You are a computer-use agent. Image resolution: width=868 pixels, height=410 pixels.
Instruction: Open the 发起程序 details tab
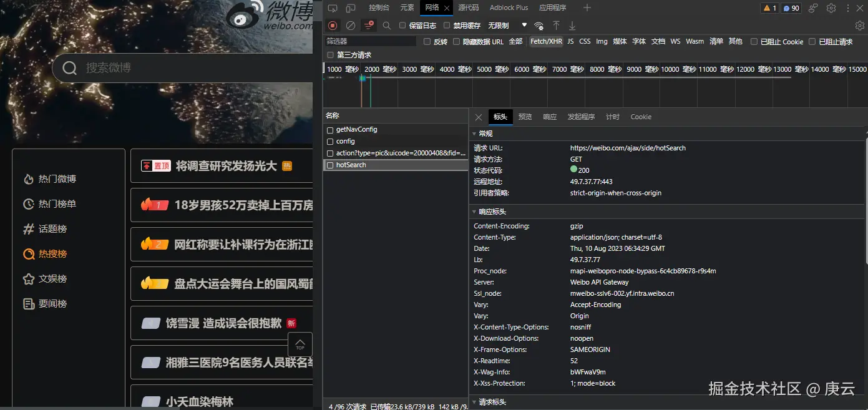pyautogui.click(x=581, y=117)
